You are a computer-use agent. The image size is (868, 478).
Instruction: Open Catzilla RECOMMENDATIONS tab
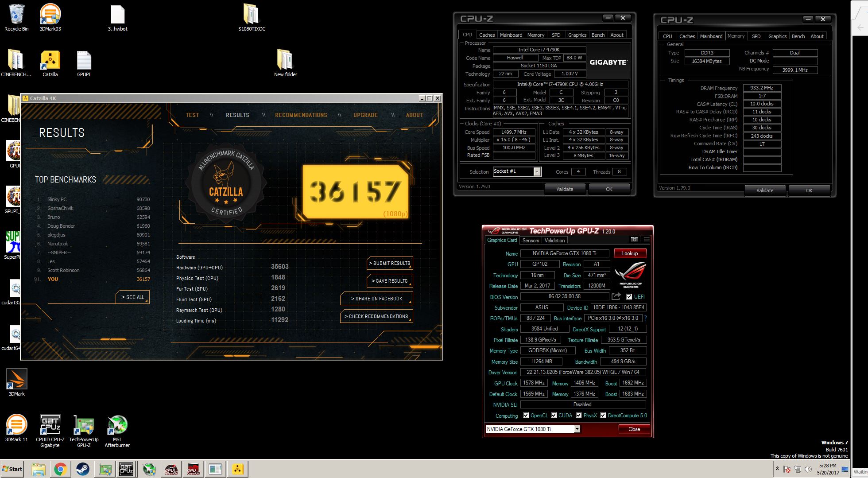301,115
